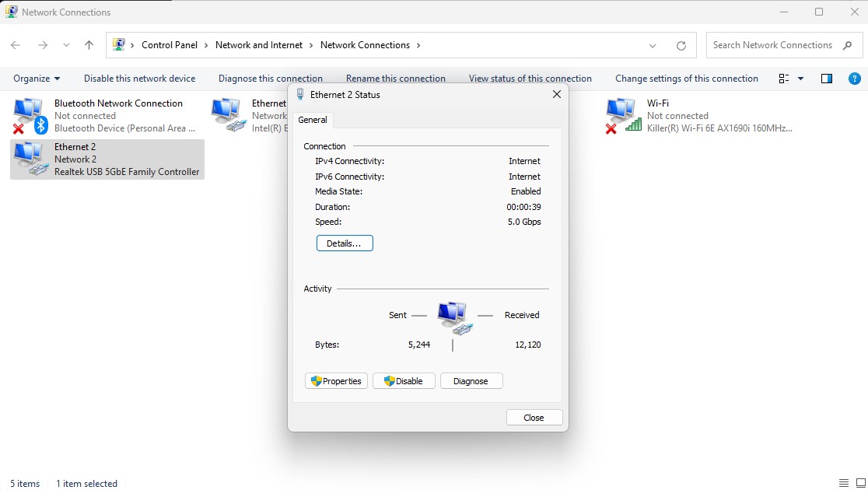Open Control Panel breadcrumb
The width and height of the screenshot is (868, 490).
(x=170, y=45)
